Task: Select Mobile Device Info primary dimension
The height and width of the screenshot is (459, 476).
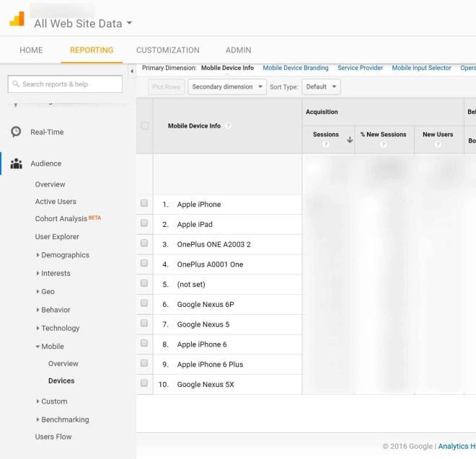Action: [227, 68]
